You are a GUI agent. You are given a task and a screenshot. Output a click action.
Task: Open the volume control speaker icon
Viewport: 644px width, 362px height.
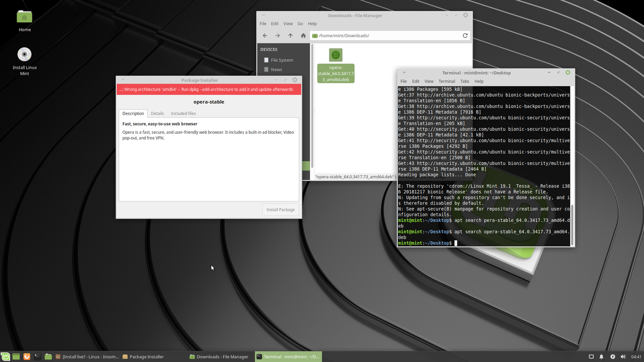click(x=623, y=356)
